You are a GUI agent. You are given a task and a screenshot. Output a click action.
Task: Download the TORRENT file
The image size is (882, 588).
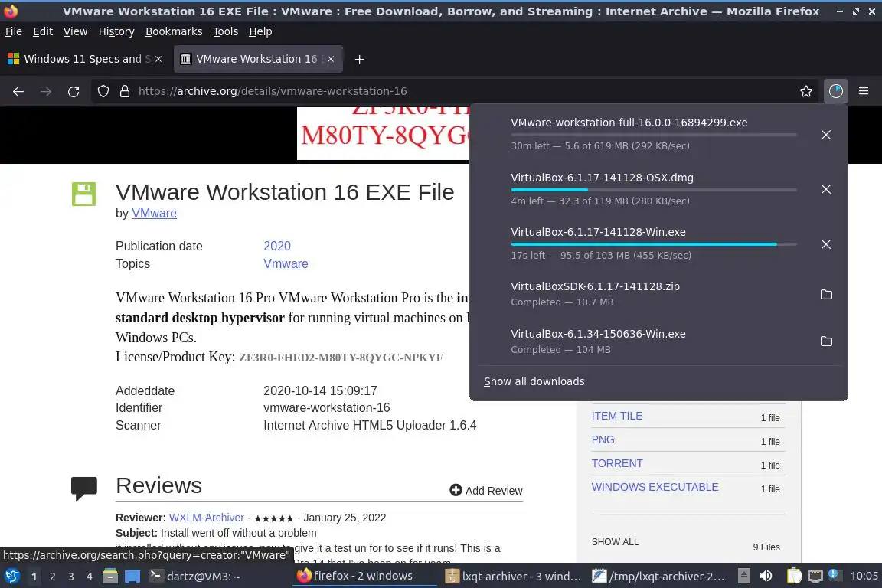[616, 463]
